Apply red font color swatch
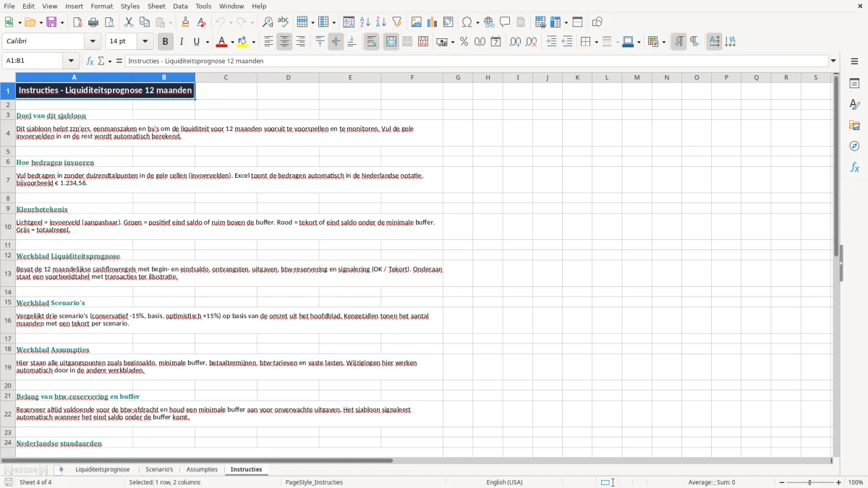Screen dimensions: 868x488 click(221, 42)
